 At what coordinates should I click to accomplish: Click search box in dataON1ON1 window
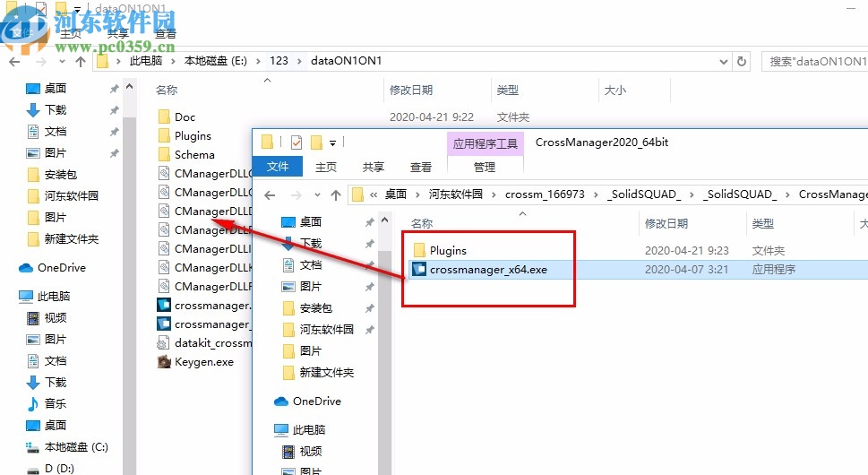[x=814, y=62]
